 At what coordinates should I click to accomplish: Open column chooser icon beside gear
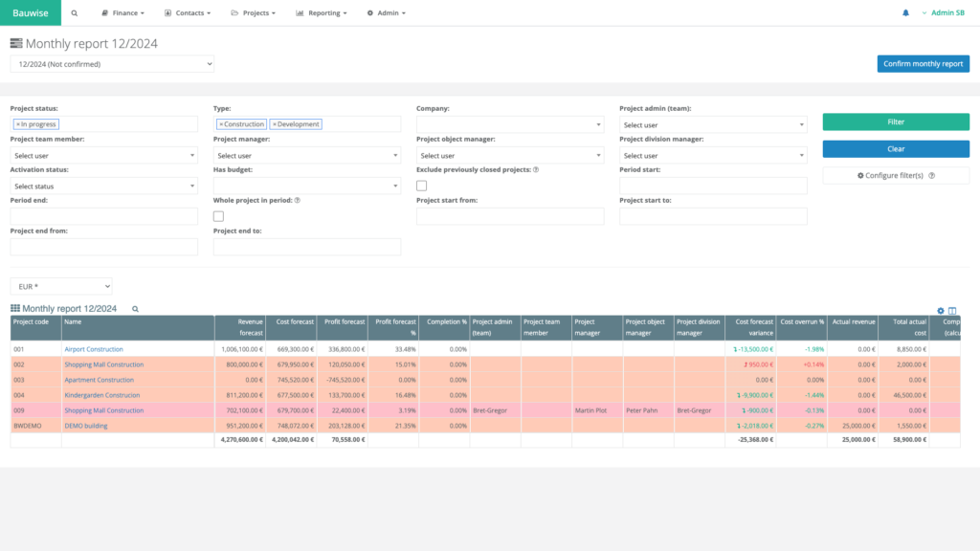[x=952, y=311]
